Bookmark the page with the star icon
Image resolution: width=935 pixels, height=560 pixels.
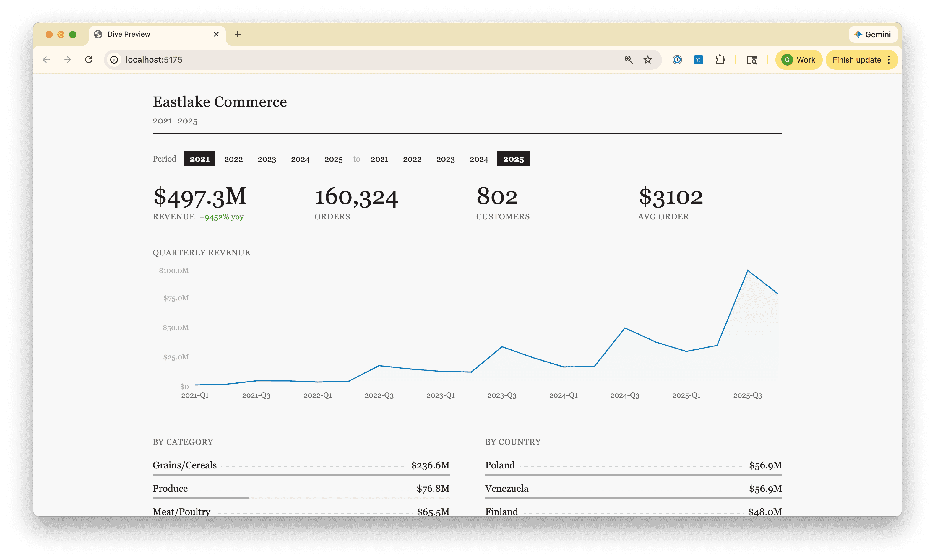648,60
